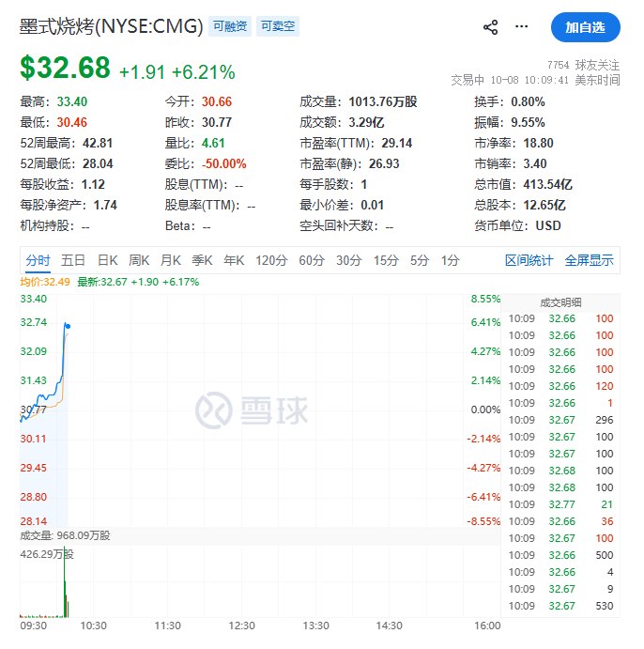Click the trade row with volume 530
644x649 pixels.
(560, 606)
